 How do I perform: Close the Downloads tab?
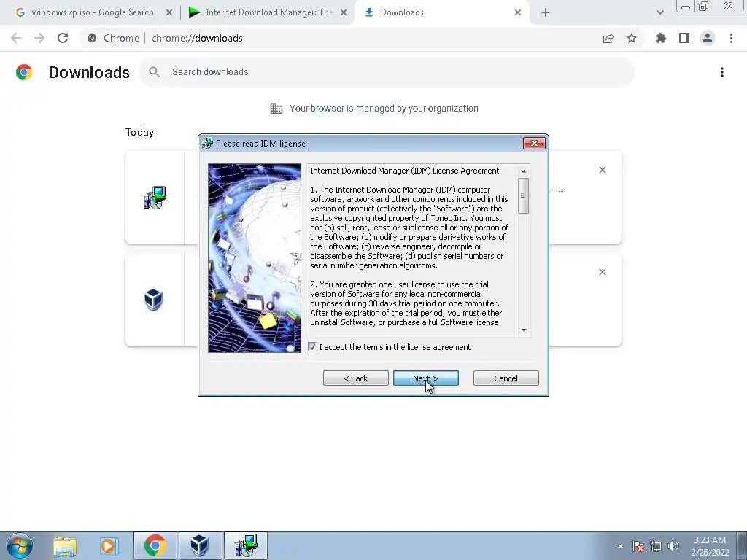point(518,12)
